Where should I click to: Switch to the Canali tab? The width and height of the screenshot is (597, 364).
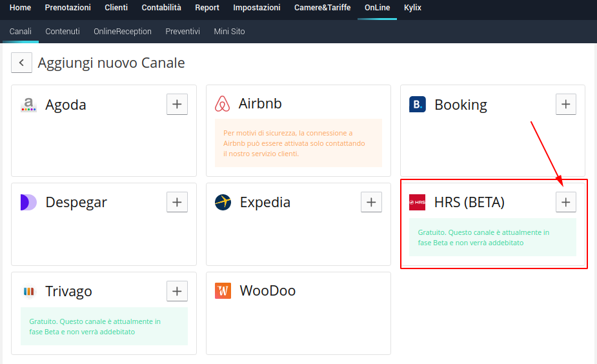21,31
